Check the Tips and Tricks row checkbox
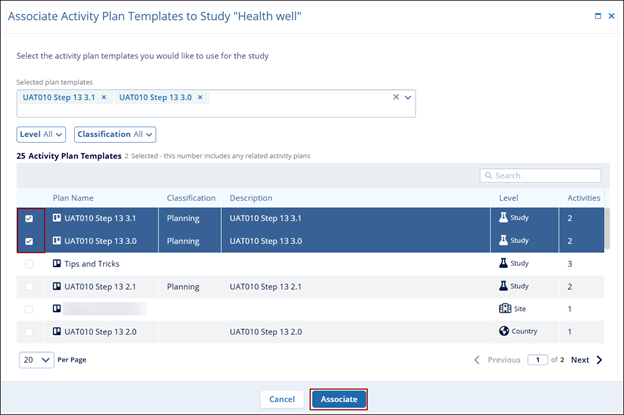This screenshot has height=415, width=624. click(28, 264)
